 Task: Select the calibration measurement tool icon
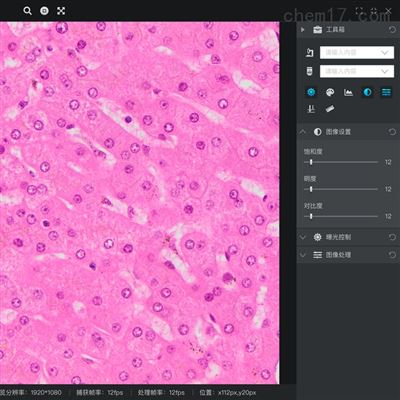point(311,109)
